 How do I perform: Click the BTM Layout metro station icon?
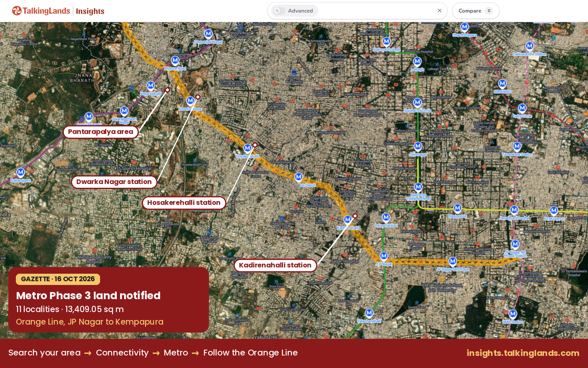point(554,210)
